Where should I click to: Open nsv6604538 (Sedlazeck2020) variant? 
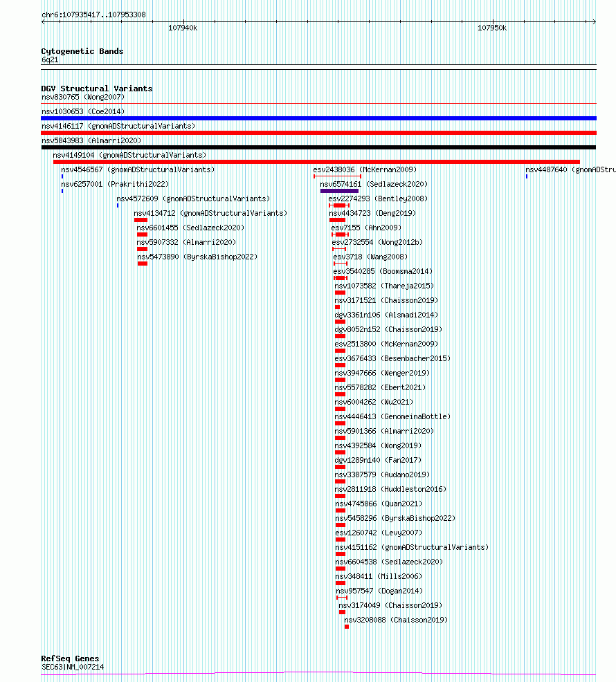pos(389,562)
